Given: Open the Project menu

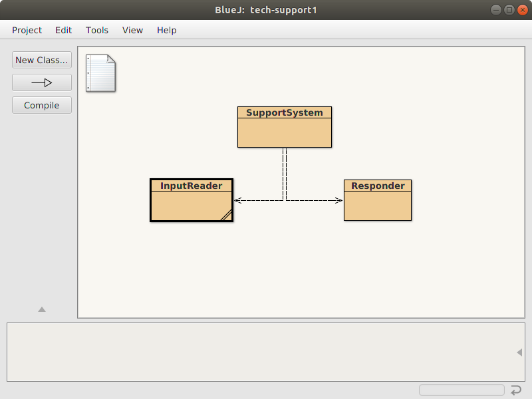Looking at the screenshot, I should pyautogui.click(x=27, y=30).
